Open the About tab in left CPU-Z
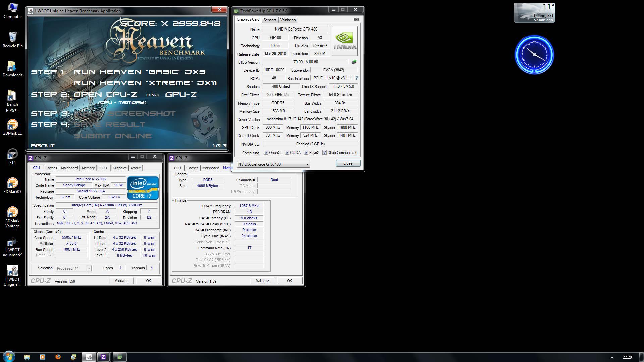Image resolution: width=644 pixels, height=362 pixels. 136,168
